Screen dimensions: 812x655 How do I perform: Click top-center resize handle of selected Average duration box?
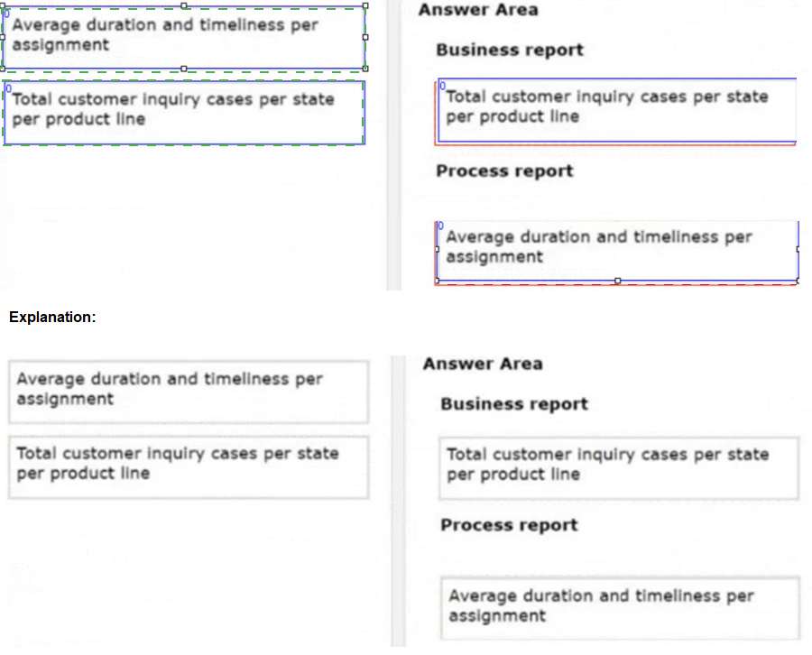[x=184, y=5]
